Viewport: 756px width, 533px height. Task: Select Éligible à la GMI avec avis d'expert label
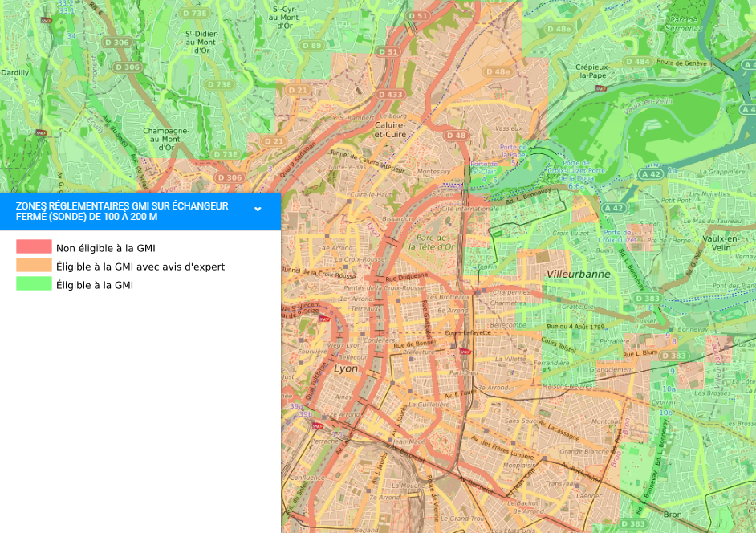140,266
